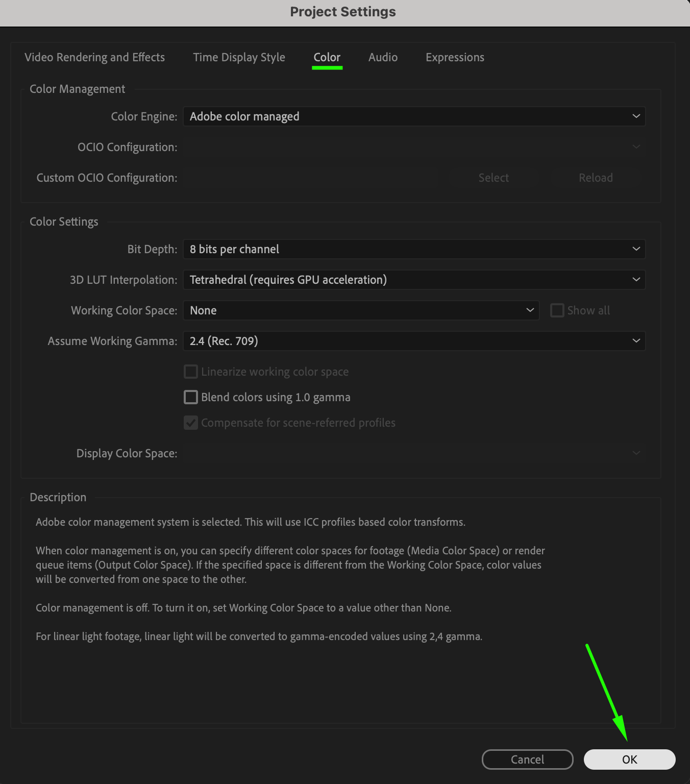Check Blend colors using 1.0 gamma
The width and height of the screenshot is (690, 784).
click(x=190, y=397)
